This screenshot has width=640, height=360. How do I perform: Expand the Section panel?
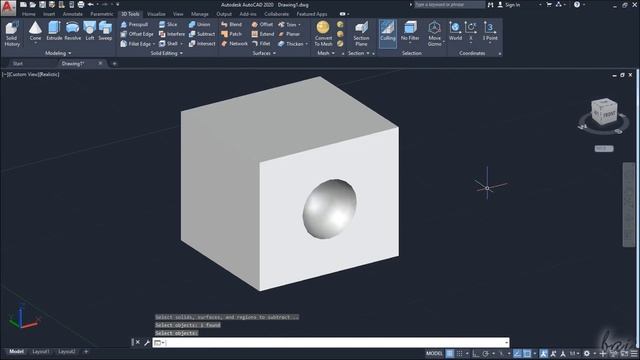(x=358, y=53)
